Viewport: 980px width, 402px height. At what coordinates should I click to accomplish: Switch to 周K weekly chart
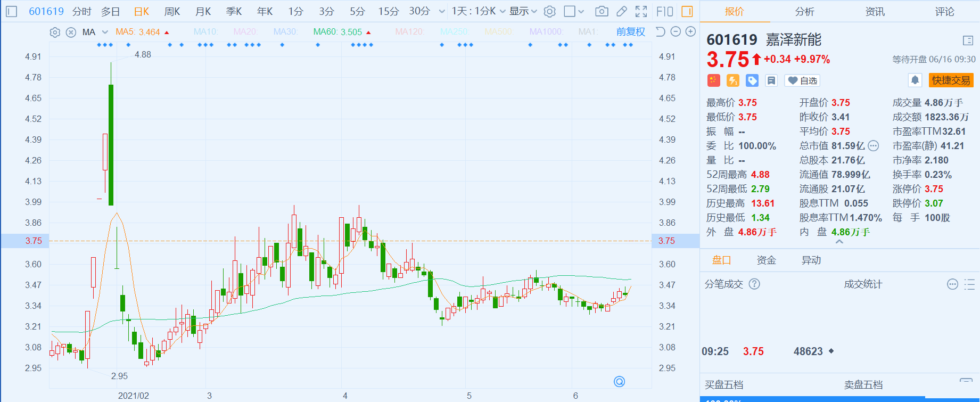point(172,11)
